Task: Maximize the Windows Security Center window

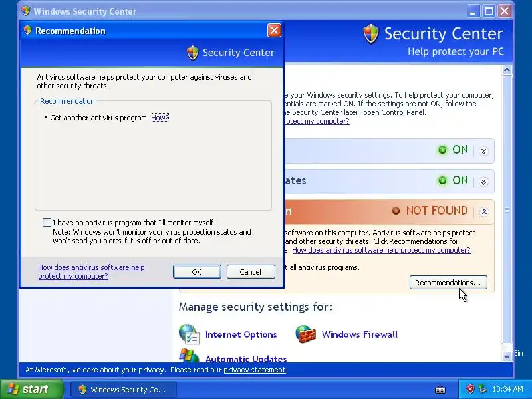Action: (x=489, y=11)
